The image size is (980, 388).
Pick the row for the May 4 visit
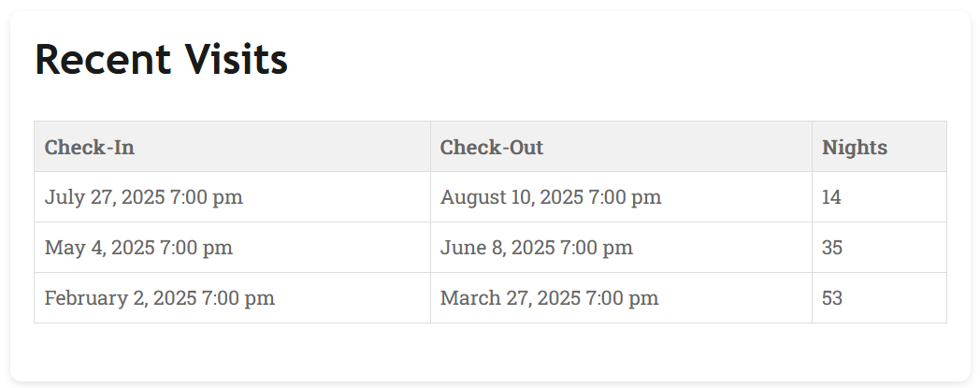coord(337,248)
